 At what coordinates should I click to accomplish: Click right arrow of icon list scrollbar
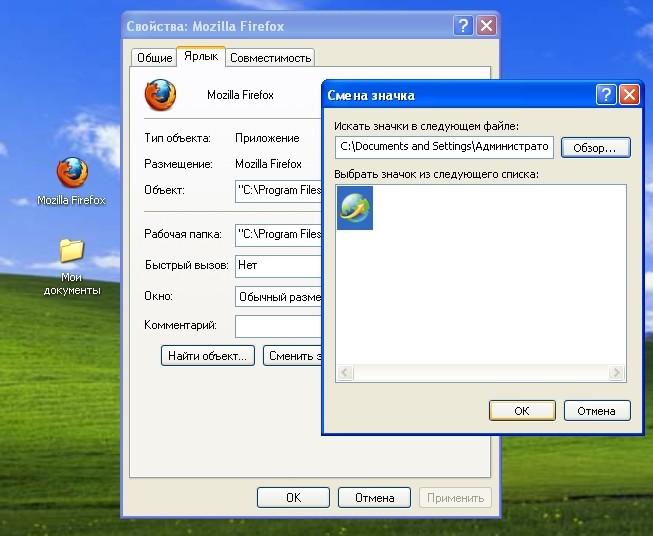pyautogui.click(x=616, y=372)
